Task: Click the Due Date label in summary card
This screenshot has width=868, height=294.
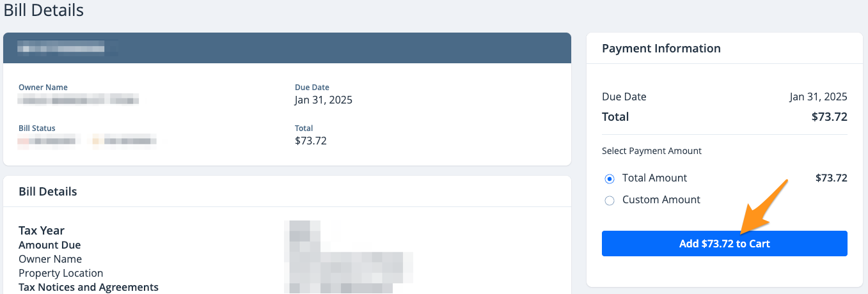Action: tap(312, 87)
